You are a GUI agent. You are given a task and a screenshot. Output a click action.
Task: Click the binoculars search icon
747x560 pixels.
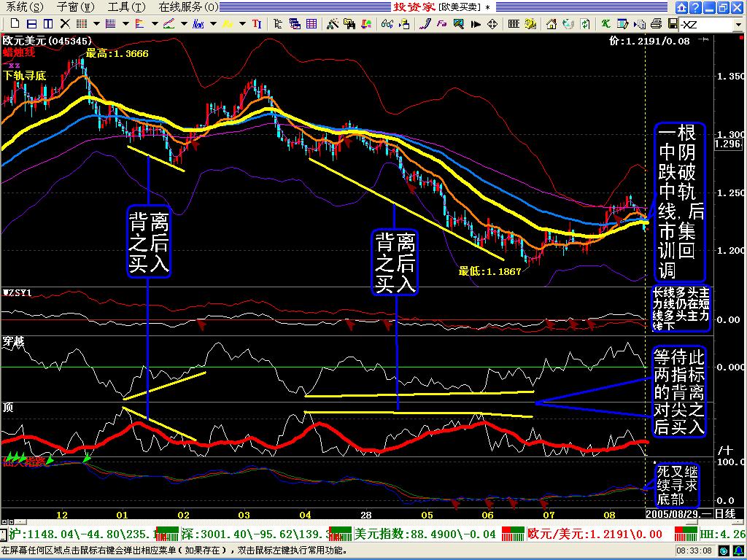[349, 24]
